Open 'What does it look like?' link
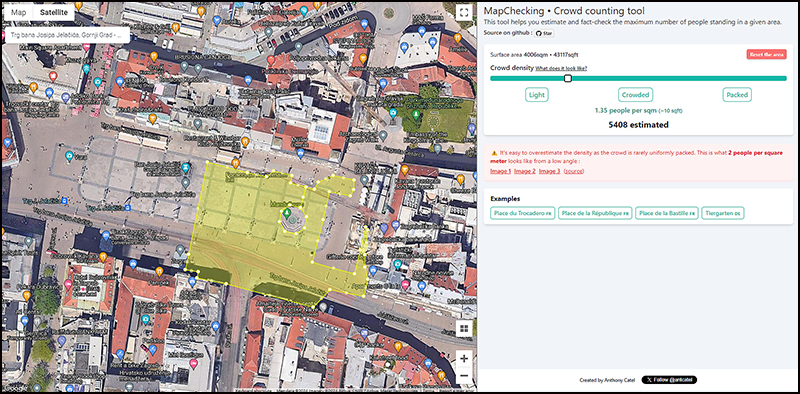This screenshot has width=800, height=394. click(x=561, y=68)
